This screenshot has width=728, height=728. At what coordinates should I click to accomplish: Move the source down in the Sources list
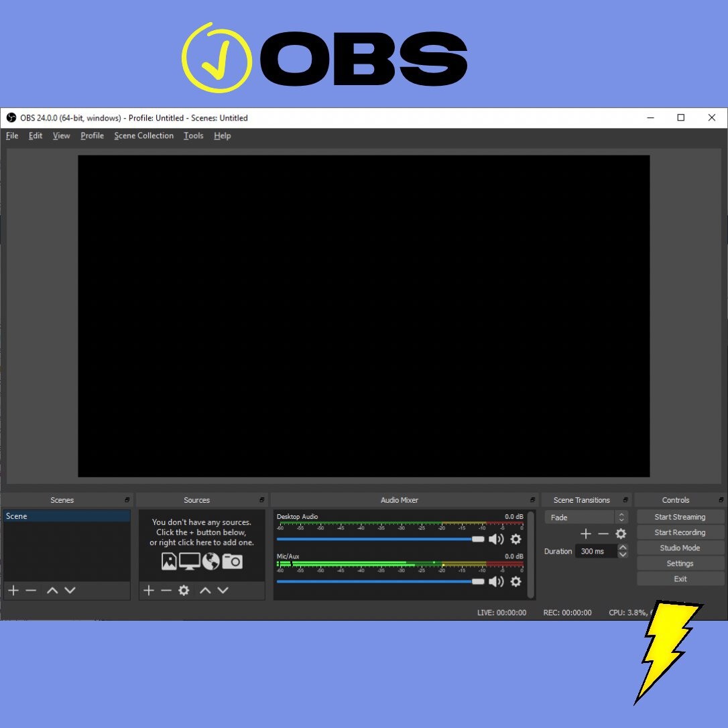(223, 590)
